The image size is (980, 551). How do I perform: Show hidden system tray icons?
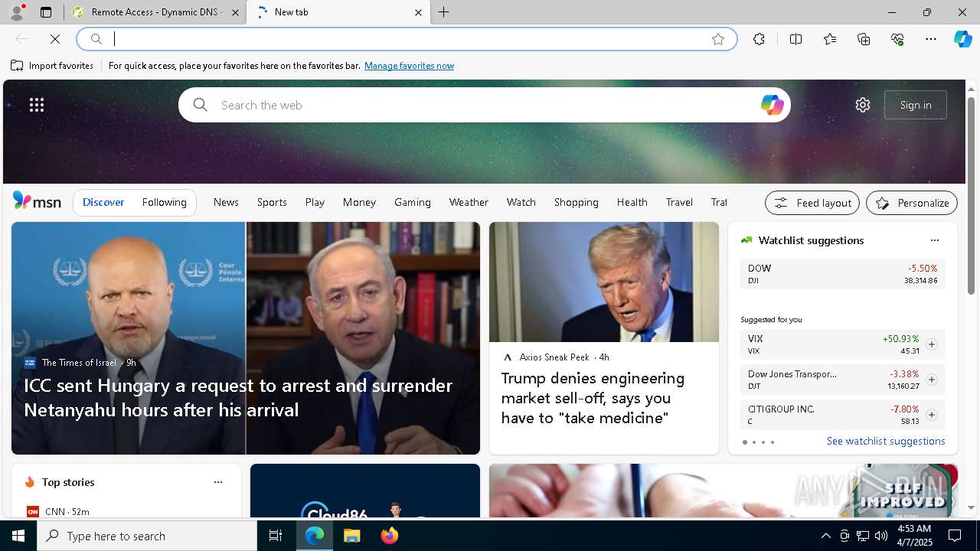825,536
